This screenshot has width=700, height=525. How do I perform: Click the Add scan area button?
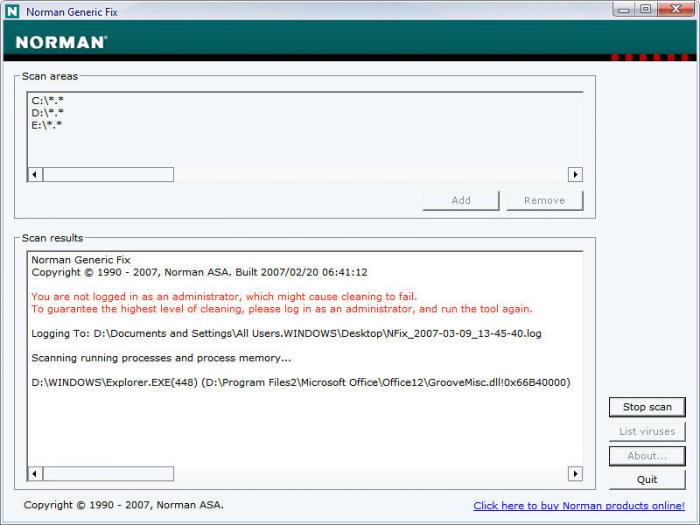pos(461,200)
